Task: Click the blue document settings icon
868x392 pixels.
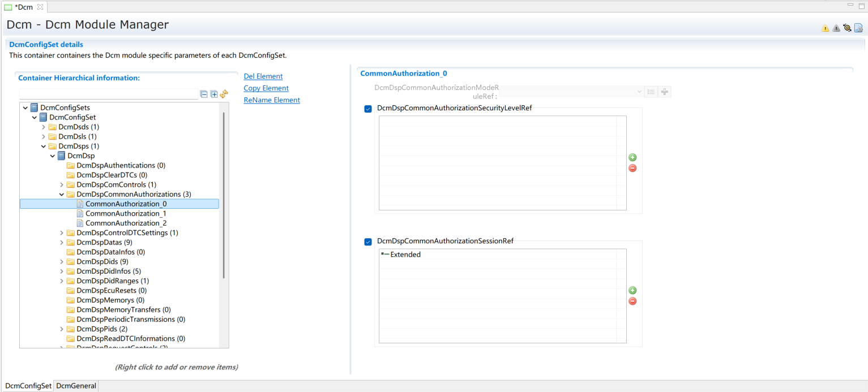Action: (x=858, y=28)
